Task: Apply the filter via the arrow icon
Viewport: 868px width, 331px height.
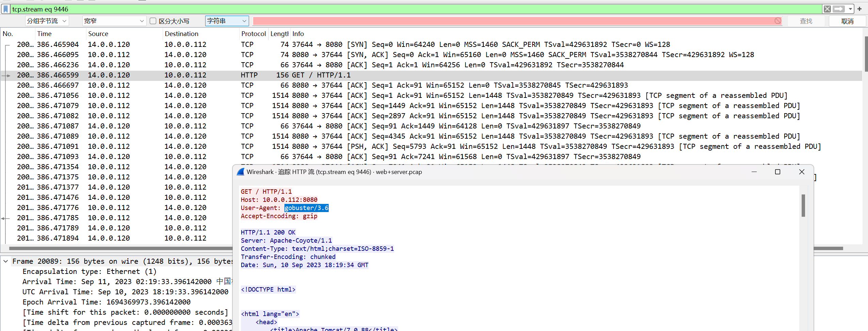Action: [x=839, y=9]
